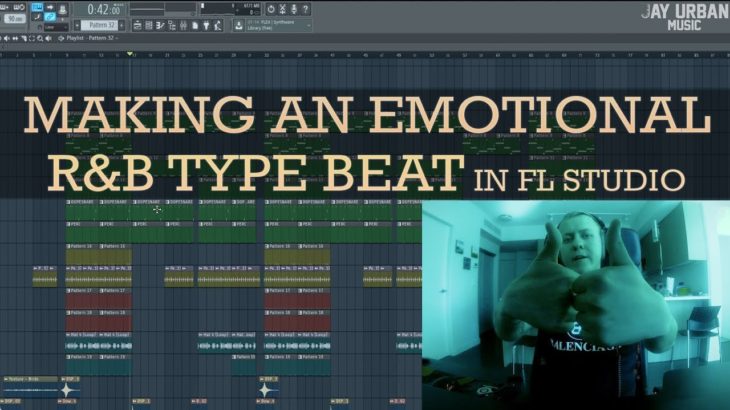Click the magnifier zoom tool in Playlist toolbar

40,38
